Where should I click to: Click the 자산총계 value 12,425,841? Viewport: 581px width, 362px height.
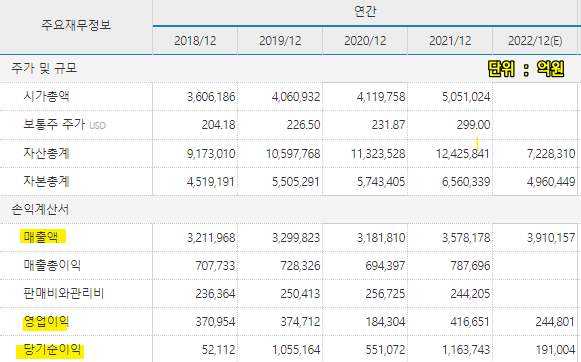(x=463, y=154)
